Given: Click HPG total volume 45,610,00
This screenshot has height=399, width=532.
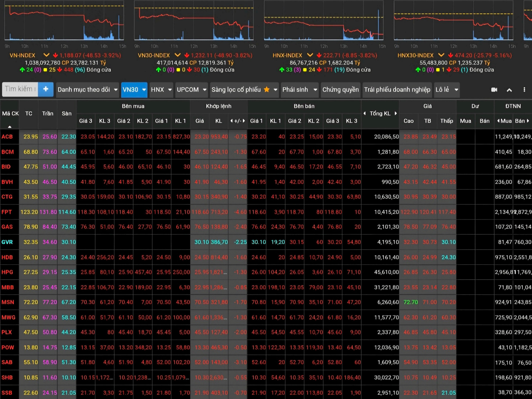Looking at the screenshot, I should coord(386,272).
